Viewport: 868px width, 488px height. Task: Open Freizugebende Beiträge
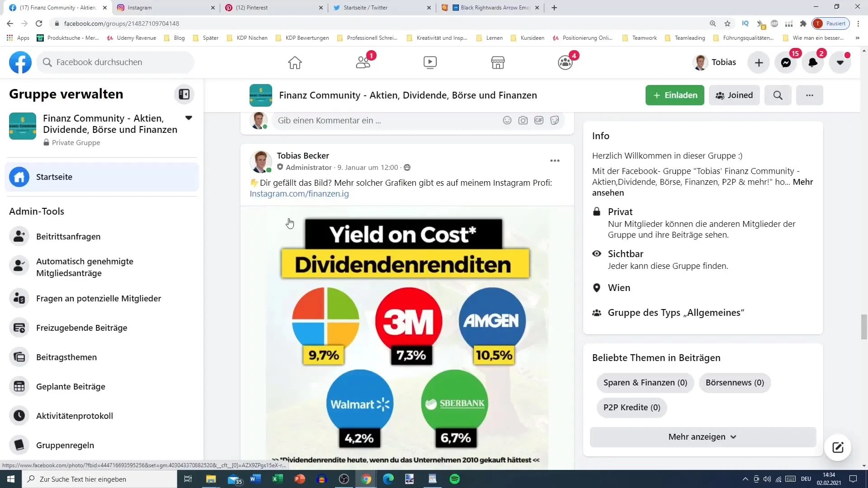pyautogui.click(x=102, y=328)
